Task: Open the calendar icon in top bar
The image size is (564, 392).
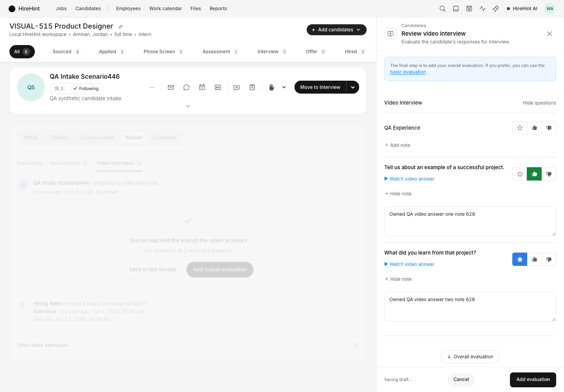Action: coord(469,9)
